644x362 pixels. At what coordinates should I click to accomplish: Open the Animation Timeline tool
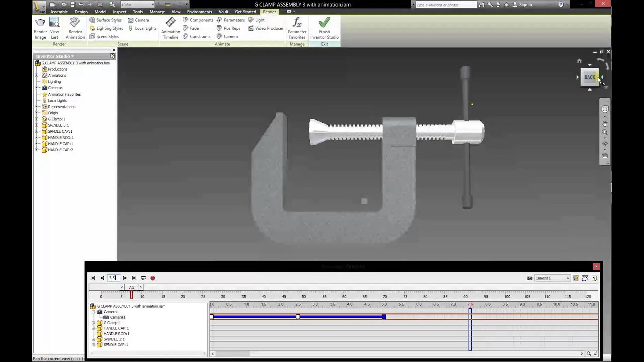click(x=170, y=28)
